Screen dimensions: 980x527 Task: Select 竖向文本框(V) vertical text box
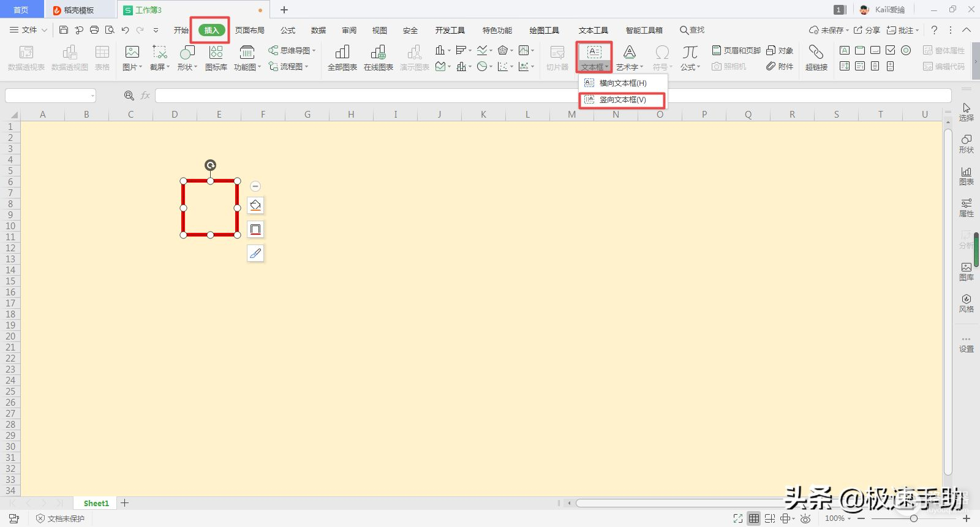[x=622, y=99]
